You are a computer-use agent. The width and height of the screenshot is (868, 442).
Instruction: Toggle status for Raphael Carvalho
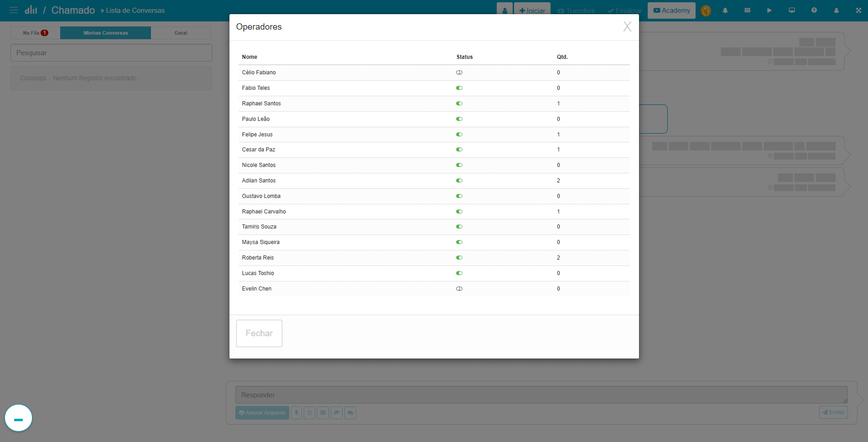tap(459, 212)
